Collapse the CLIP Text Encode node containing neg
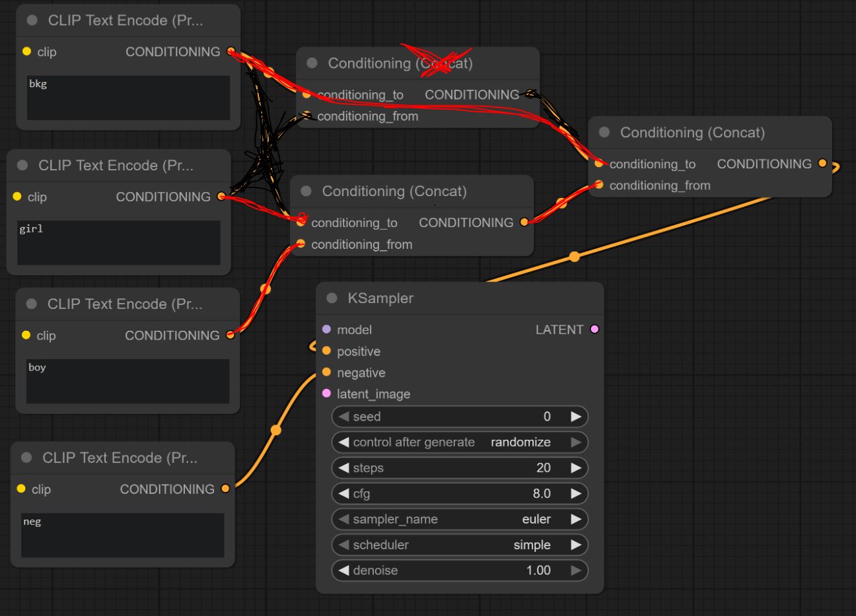 [x=26, y=458]
